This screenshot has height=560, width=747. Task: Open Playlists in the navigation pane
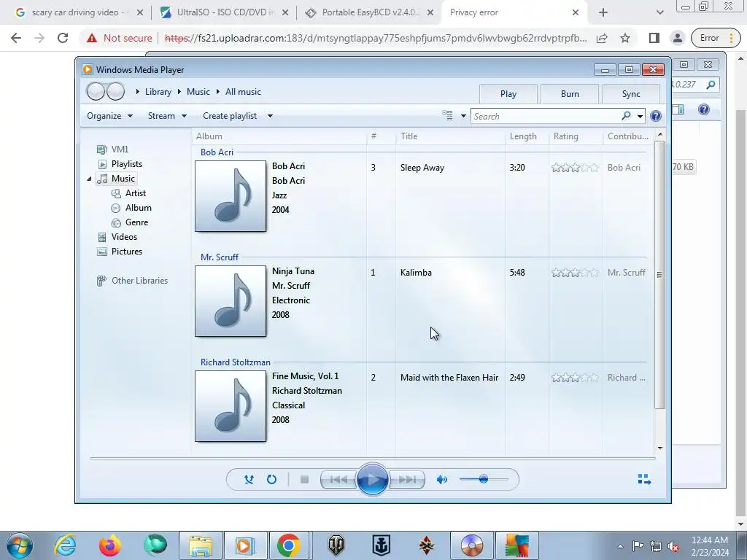coord(120,164)
